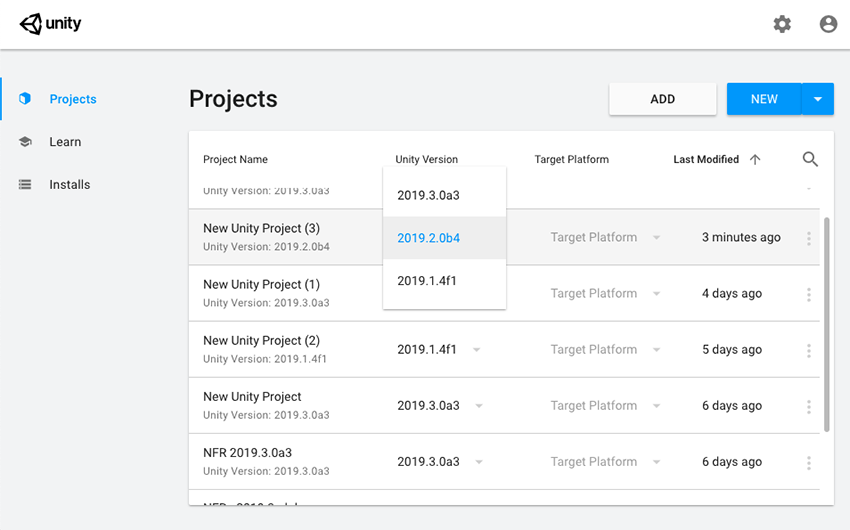The image size is (850, 530).
Task: Go to the Installs section
Action: [x=69, y=185]
